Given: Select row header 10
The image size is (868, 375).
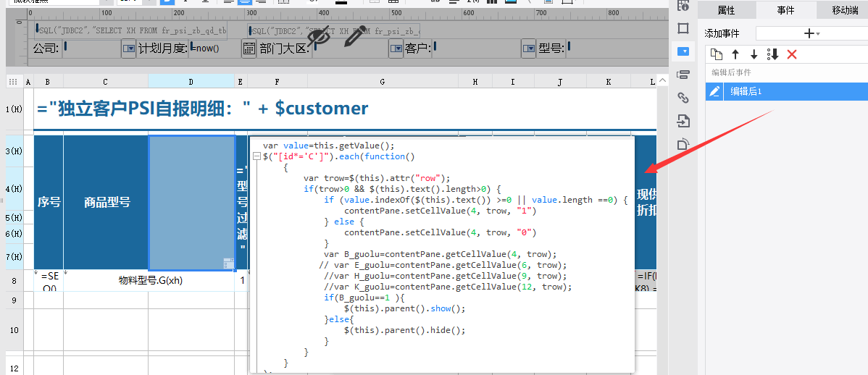Looking at the screenshot, I should 14,330.
